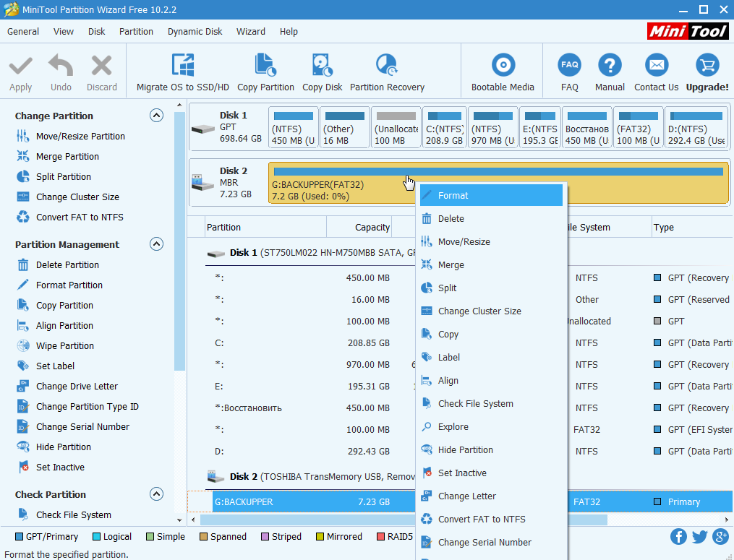The image size is (734, 560).
Task: Click Migrate OS to SSD/HD toolbar icon
Action: [182, 66]
